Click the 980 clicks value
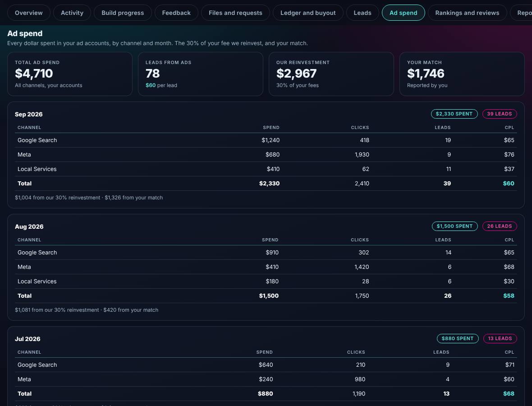 tap(360, 379)
